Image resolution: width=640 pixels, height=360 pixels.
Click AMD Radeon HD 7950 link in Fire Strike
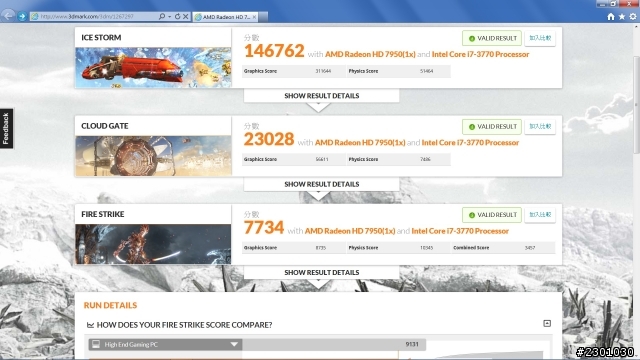tap(350, 231)
